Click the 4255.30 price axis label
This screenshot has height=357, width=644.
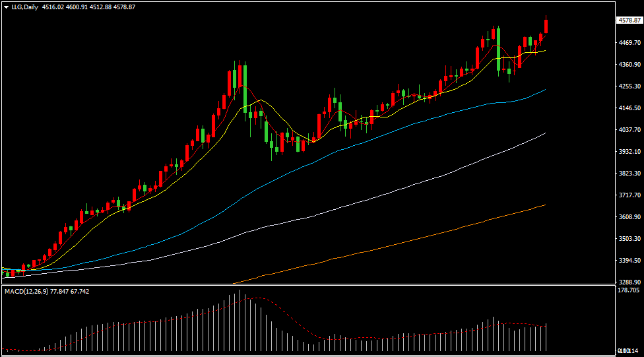(x=629, y=86)
